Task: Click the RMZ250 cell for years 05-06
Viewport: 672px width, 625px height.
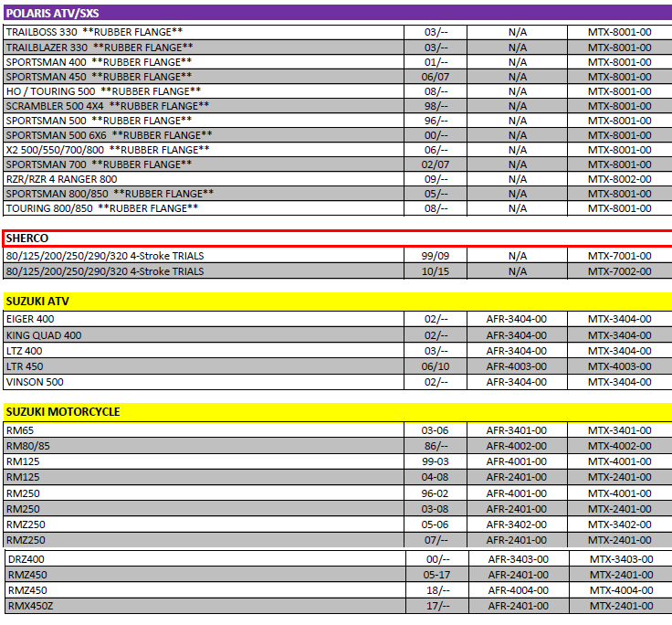Action: (204, 524)
